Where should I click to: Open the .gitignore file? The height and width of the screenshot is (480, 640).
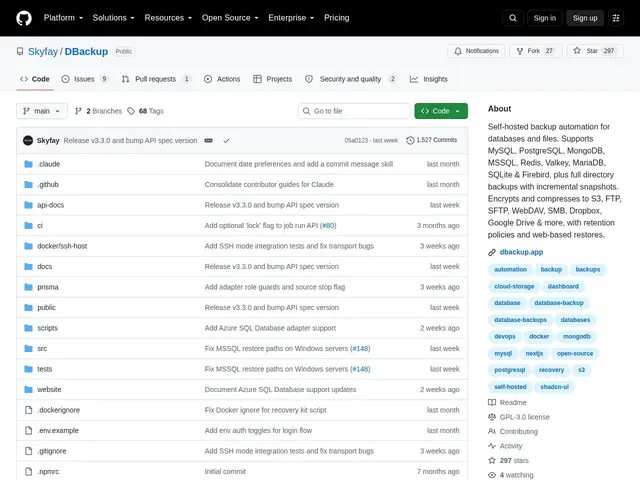click(51, 451)
